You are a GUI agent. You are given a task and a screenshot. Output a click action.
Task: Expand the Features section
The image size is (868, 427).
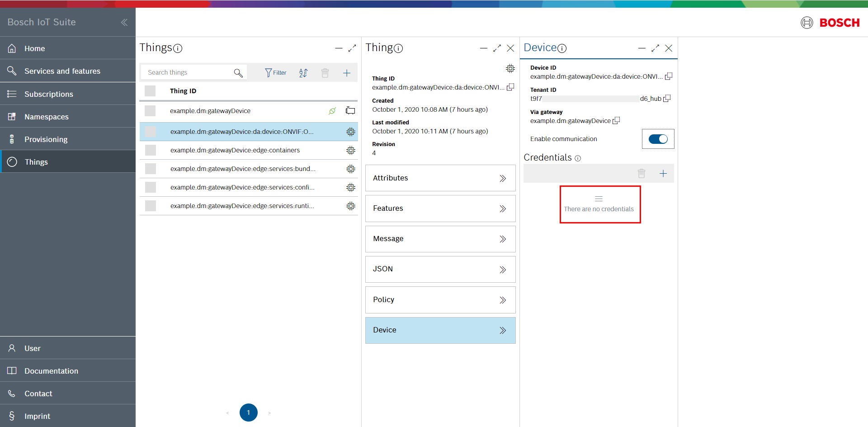440,209
